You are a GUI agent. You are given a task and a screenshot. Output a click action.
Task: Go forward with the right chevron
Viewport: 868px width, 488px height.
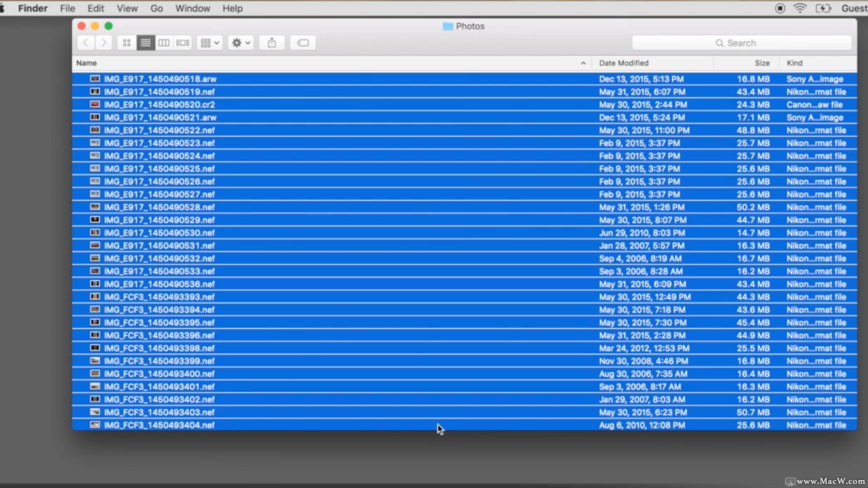pos(104,43)
